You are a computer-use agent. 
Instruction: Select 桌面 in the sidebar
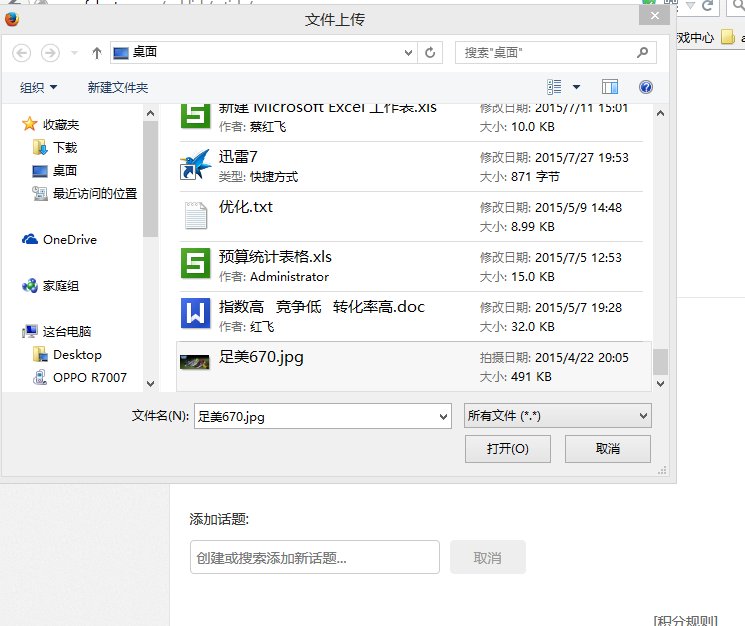65,170
